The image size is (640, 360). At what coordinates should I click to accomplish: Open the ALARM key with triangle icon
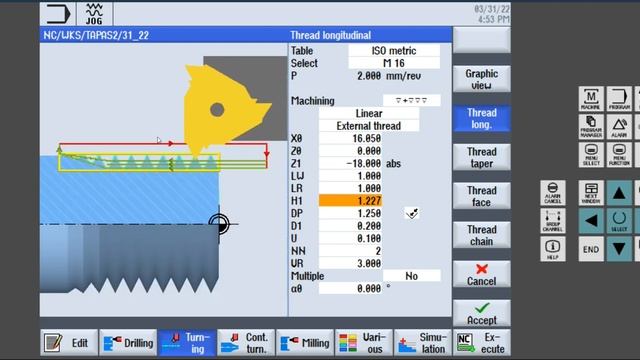click(619, 127)
